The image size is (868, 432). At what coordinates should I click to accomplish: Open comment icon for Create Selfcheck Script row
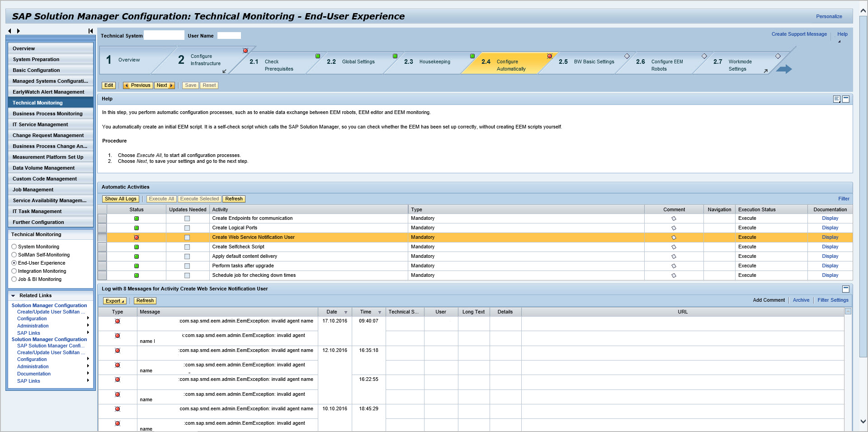point(674,247)
